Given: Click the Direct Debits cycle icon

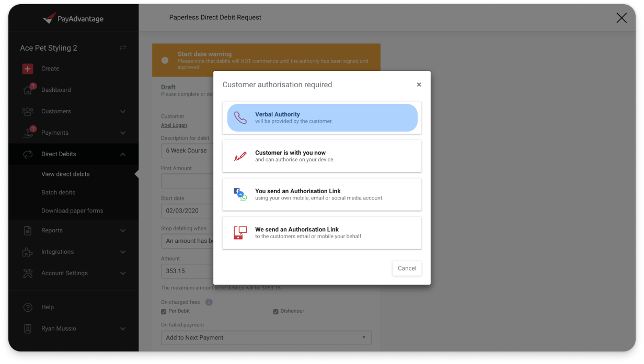Looking at the screenshot, I should click(28, 154).
